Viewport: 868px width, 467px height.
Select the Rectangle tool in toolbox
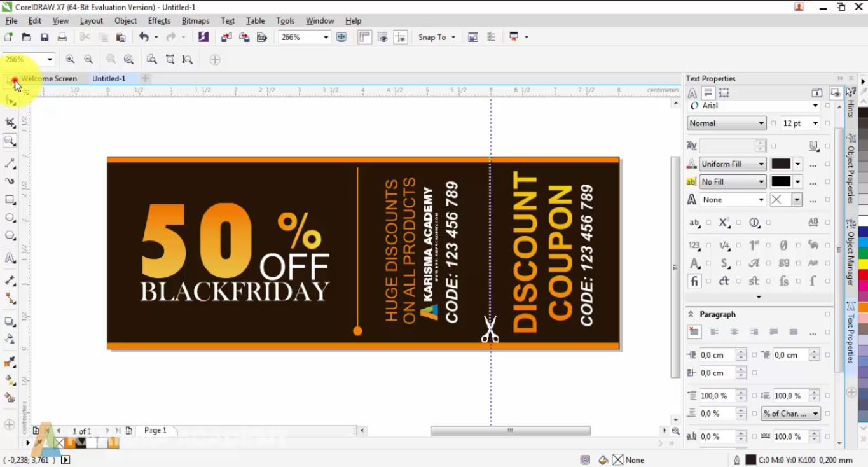(x=10, y=200)
